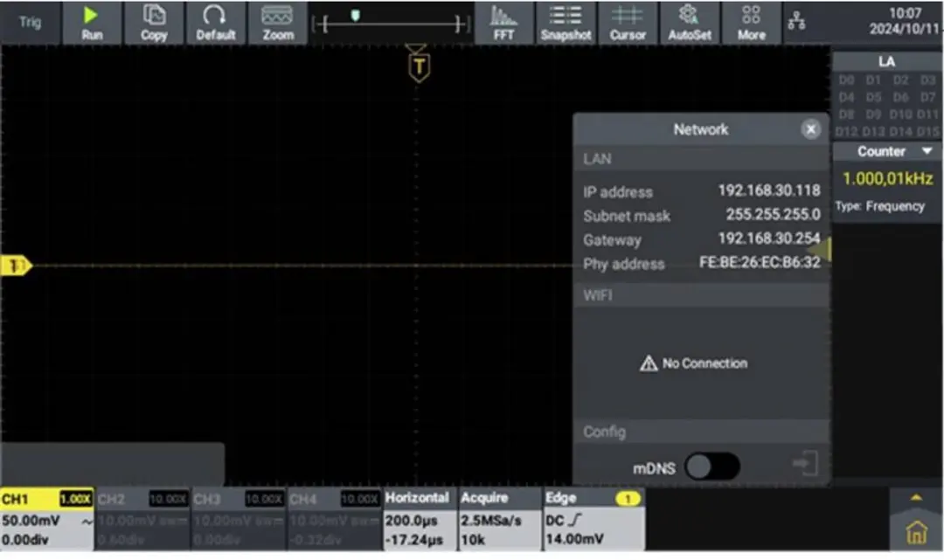944x560 pixels.
Task: Select the memory position bar slider
Action: (x=355, y=16)
